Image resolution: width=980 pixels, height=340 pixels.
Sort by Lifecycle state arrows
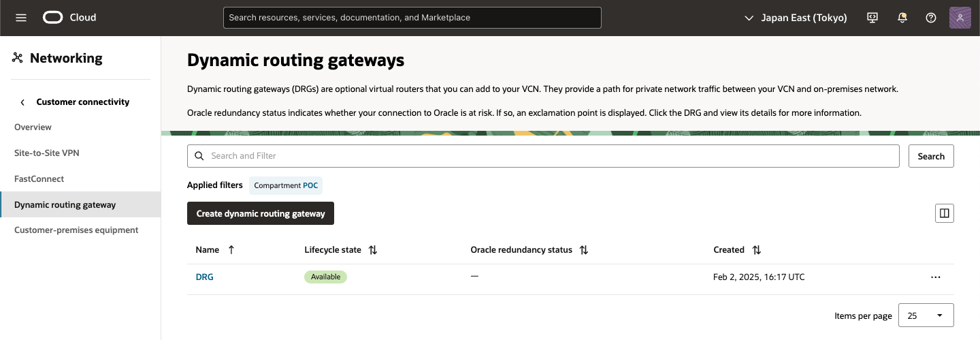(373, 250)
